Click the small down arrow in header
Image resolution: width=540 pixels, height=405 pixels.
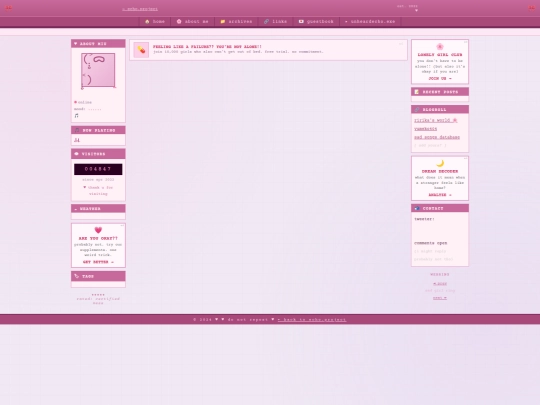pos(416,11)
